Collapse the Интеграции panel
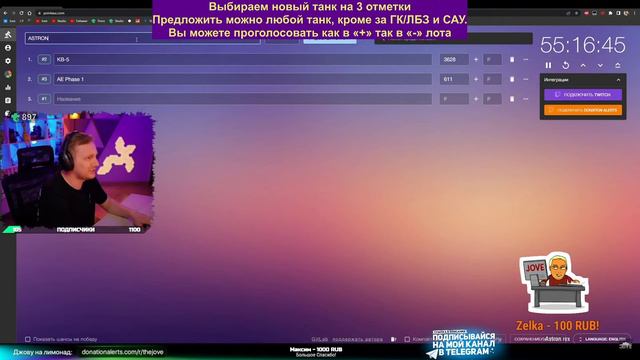This screenshot has width=640, height=360. coord(618,80)
